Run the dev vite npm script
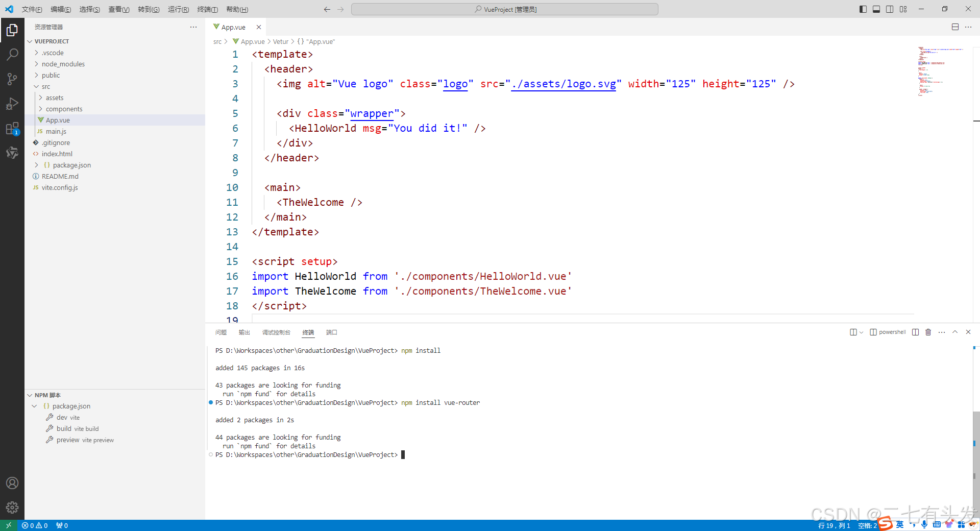 pyautogui.click(x=115, y=418)
